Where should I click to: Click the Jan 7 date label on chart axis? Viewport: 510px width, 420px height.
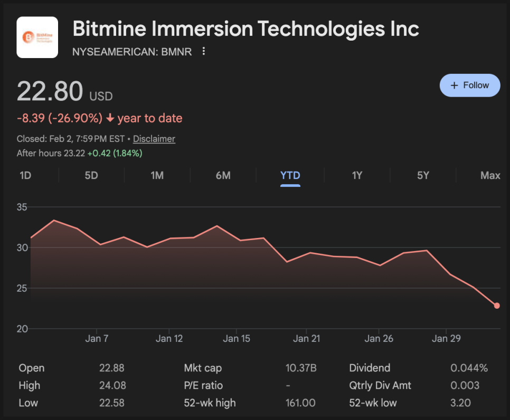(97, 339)
